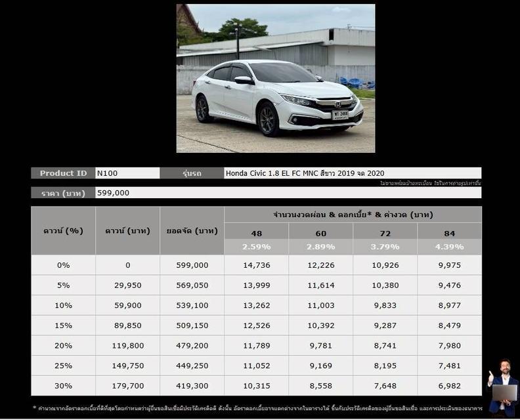Click the 60 installments column header

coord(320,233)
